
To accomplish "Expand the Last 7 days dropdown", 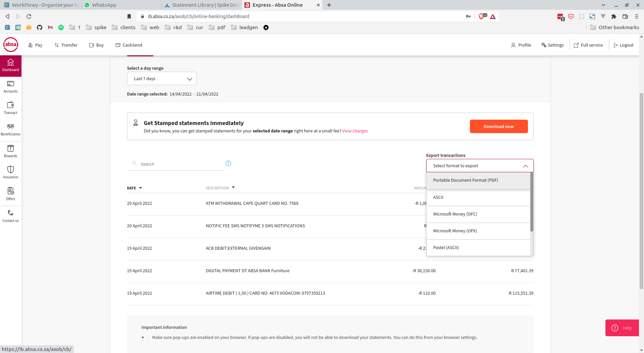I will (162, 78).
